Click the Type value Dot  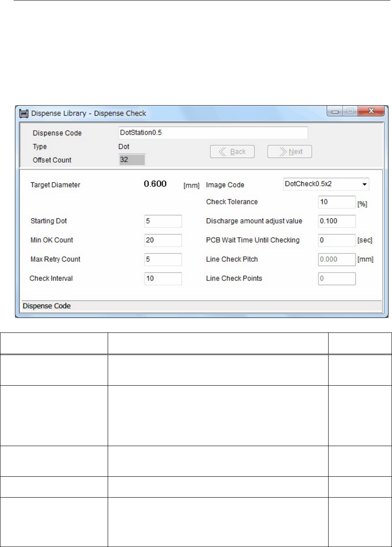[x=123, y=146]
